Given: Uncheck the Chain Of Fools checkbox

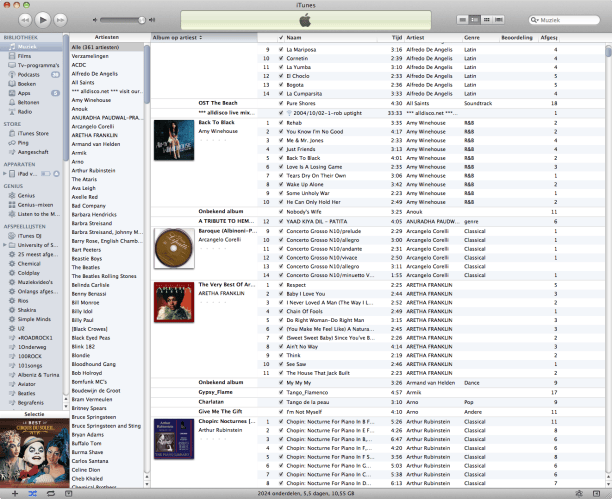Looking at the screenshot, I should (x=281, y=311).
